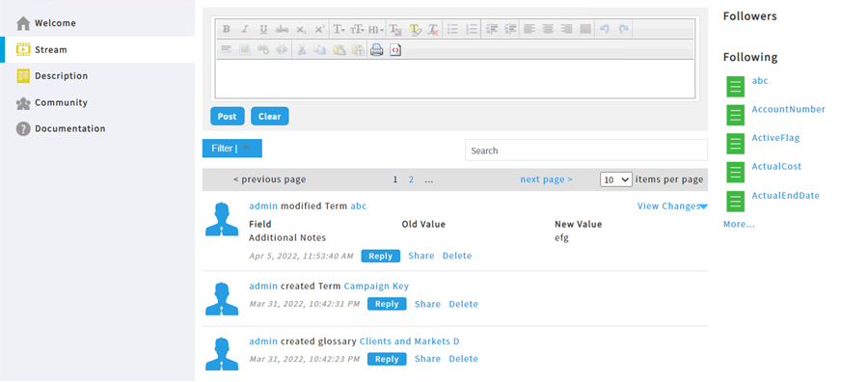Click the Post button
This screenshot has height=382, width=868.
coord(227,117)
